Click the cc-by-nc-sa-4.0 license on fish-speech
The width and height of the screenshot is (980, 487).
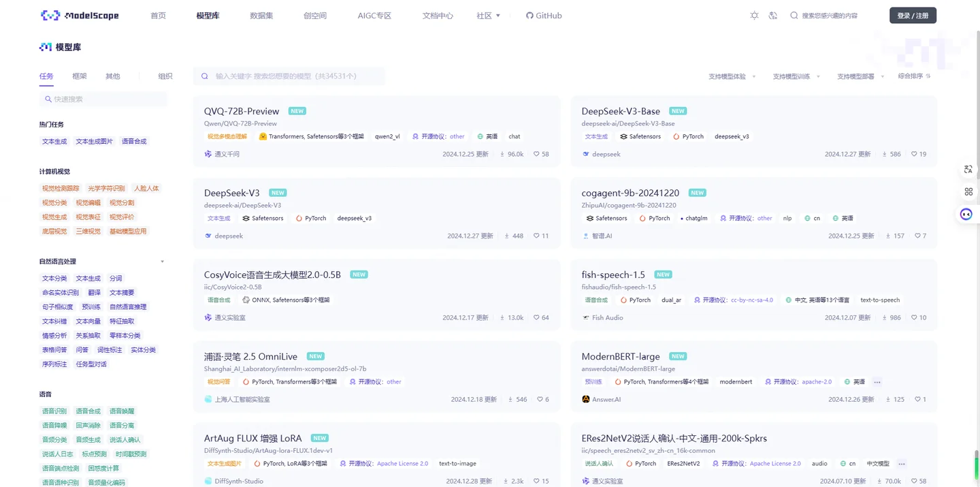[x=751, y=300]
